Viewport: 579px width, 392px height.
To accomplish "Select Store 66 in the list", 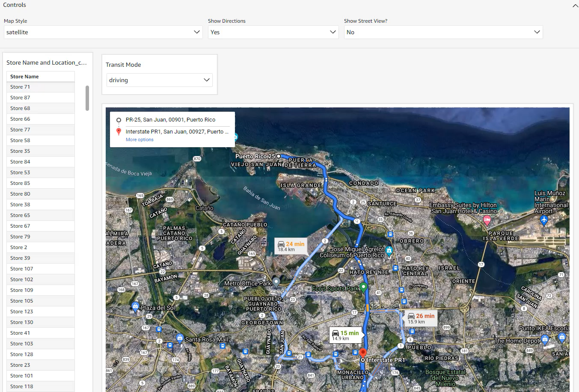I will [41, 119].
